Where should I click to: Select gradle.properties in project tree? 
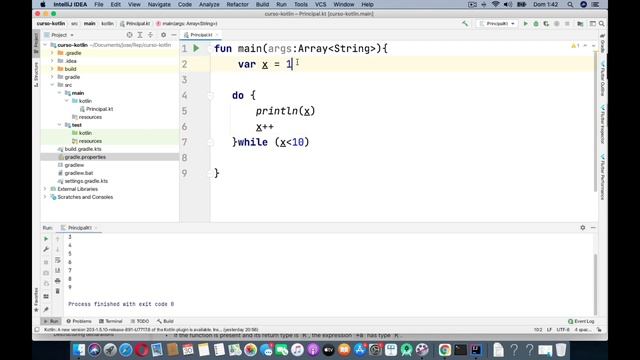[x=85, y=157]
